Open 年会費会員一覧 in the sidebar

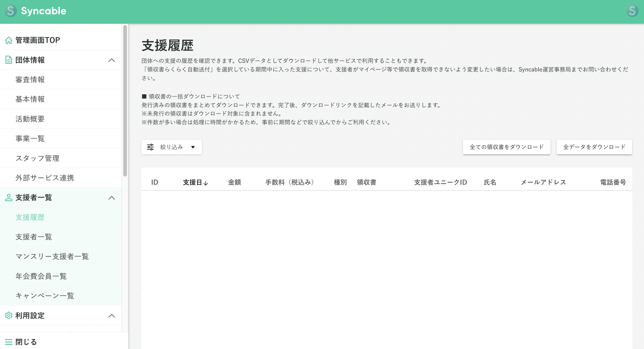61,276
